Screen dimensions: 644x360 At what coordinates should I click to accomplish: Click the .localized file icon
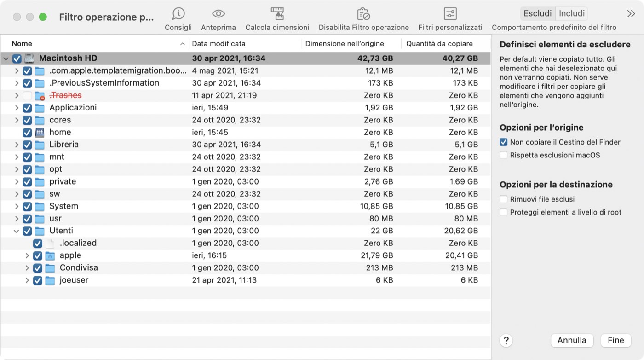[x=50, y=244]
